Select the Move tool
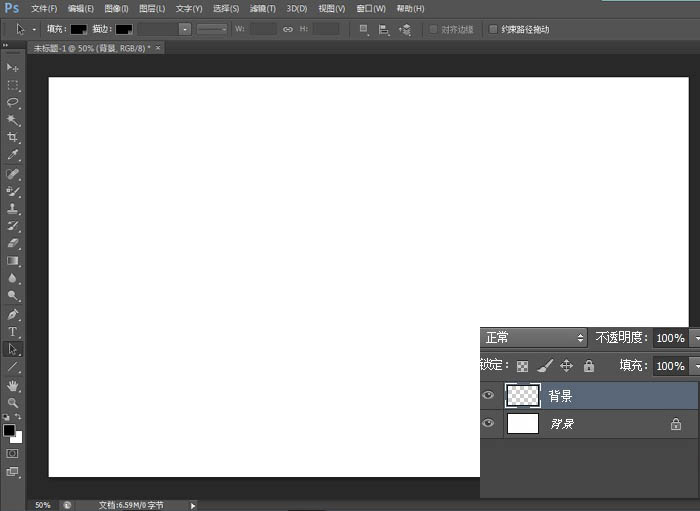Viewport: 700px width, 511px height. coord(13,67)
